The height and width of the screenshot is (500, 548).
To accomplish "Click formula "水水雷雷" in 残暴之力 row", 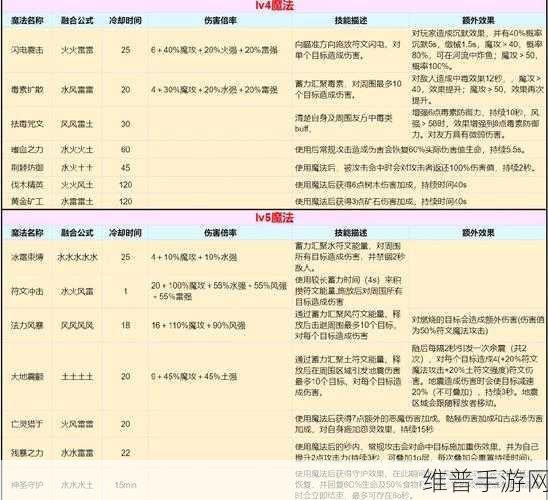I will coord(77,452).
